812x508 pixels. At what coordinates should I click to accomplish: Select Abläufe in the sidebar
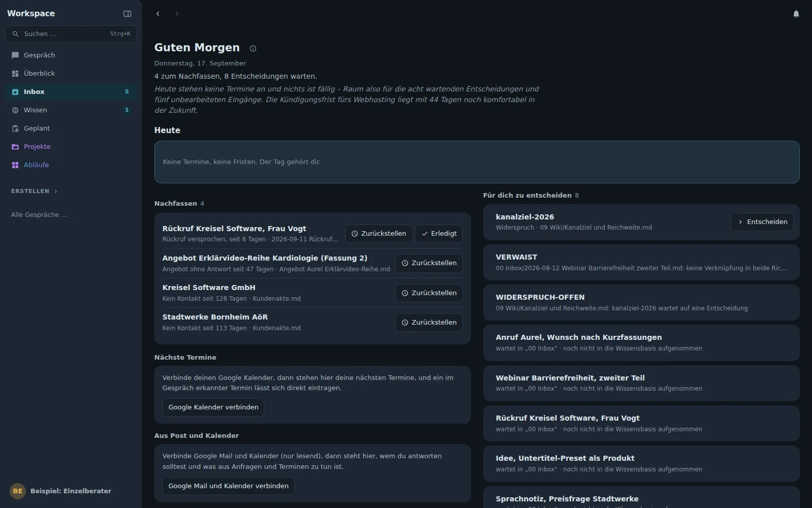pyautogui.click(x=71, y=165)
